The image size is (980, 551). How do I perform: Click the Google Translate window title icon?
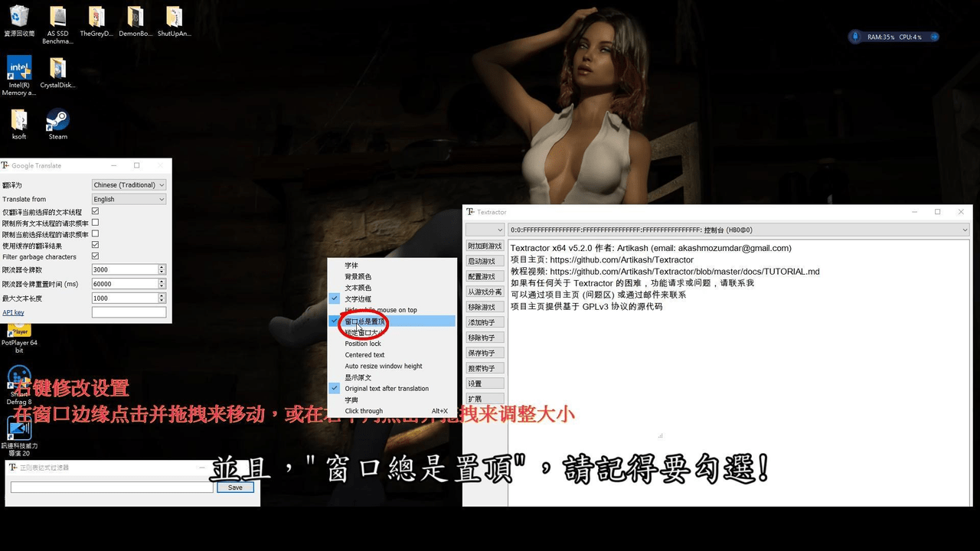(x=5, y=165)
